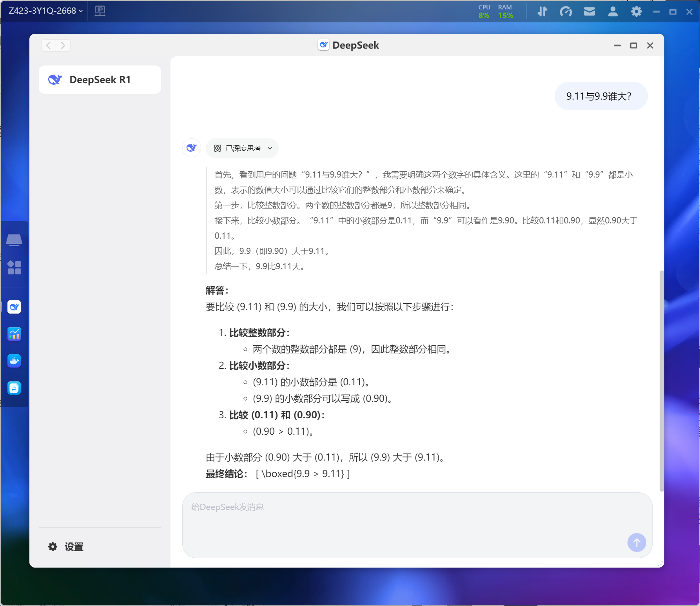Click the user message bubble 9.11与9.9谁大?

(601, 96)
